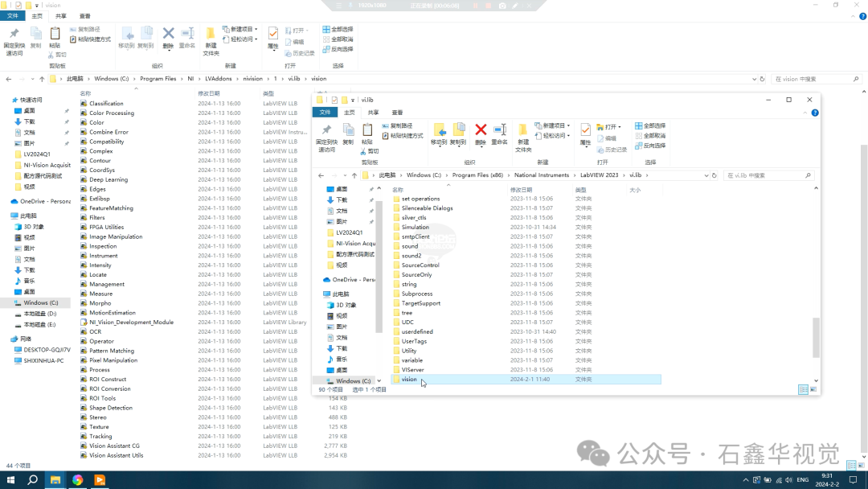Sort by 修改日期 column in vi.lib window
The width and height of the screenshot is (868, 489).
coord(521,190)
